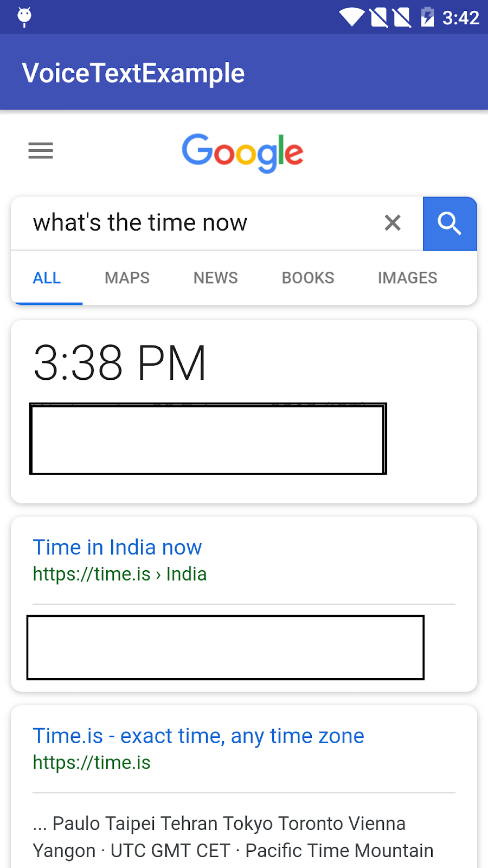Tap the Wi-Fi status icon
Image resolution: width=488 pixels, height=868 pixels.
[x=351, y=17]
